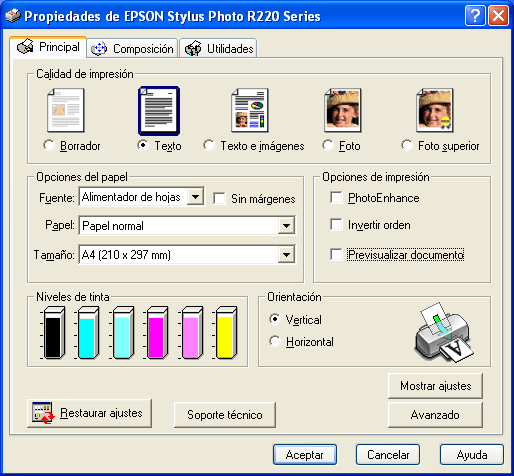Screen dimensions: 514x476
Task: Select the Borrador quality page icon
Action: pos(66,111)
